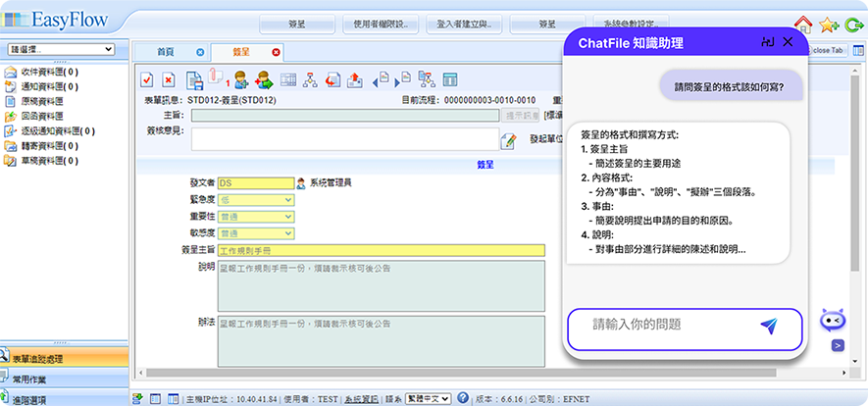Open the 重要性 dropdown
868x406 pixels.
tap(255, 217)
